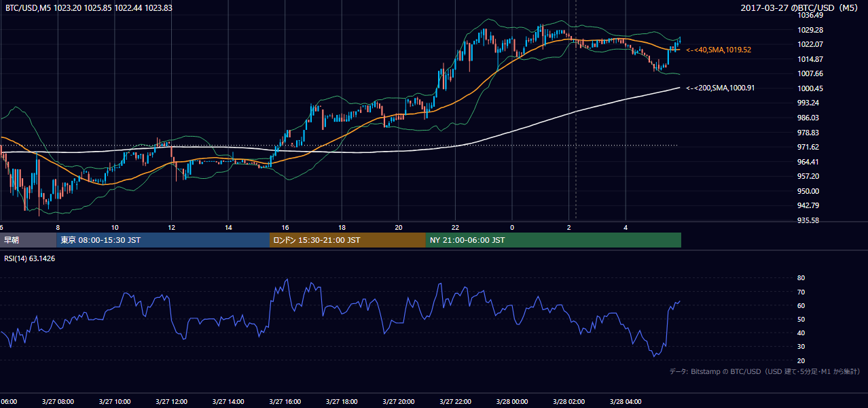Click the 東京 08:00-15:30 JST session bar

coord(163,240)
